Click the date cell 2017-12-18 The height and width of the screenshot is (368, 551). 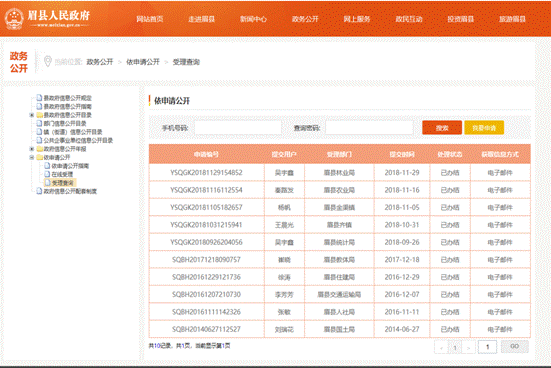coord(402,259)
